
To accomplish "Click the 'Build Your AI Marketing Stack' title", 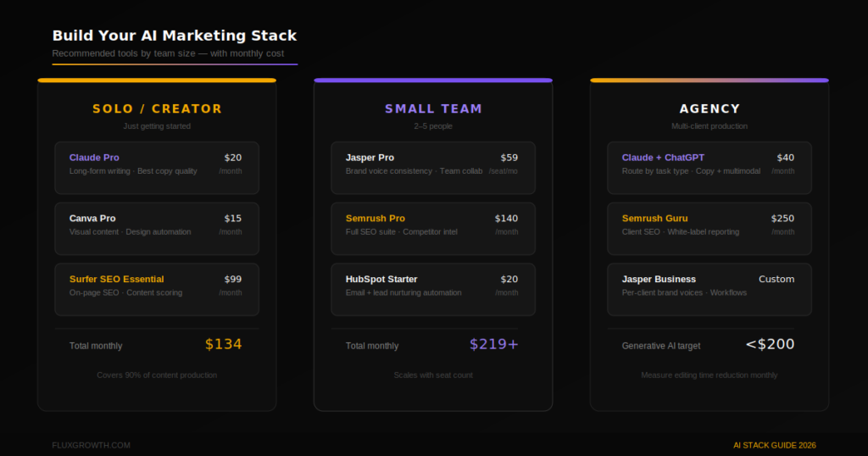I will [x=175, y=36].
